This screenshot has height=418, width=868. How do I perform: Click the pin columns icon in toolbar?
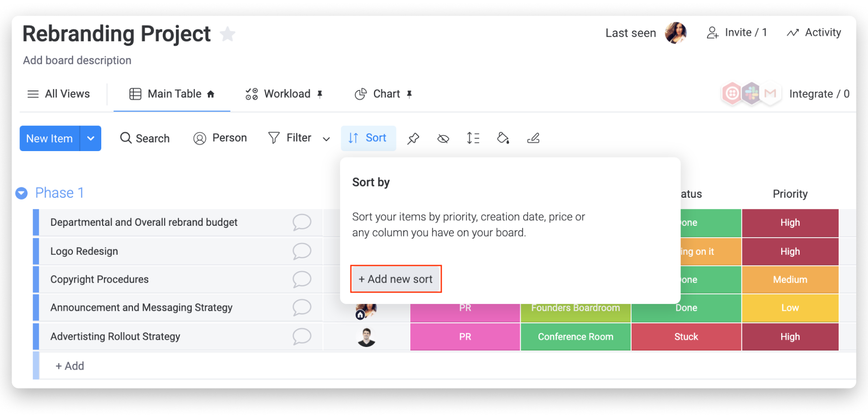(x=413, y=138)
